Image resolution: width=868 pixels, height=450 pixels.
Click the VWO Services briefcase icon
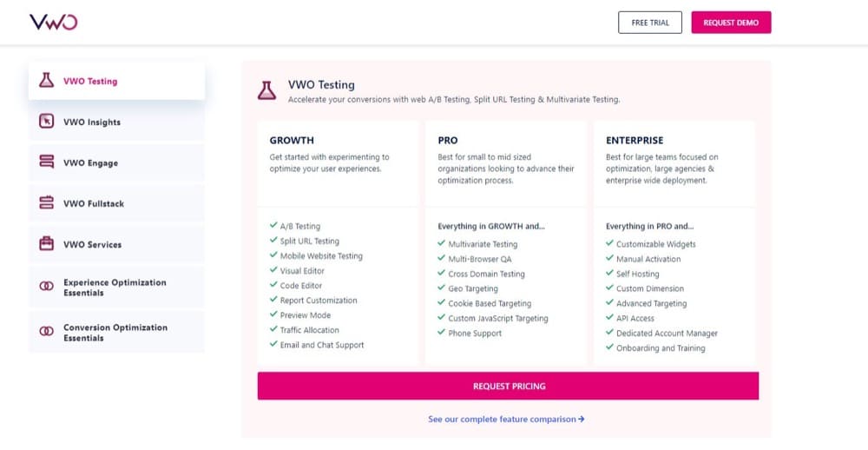coord(46,244)
